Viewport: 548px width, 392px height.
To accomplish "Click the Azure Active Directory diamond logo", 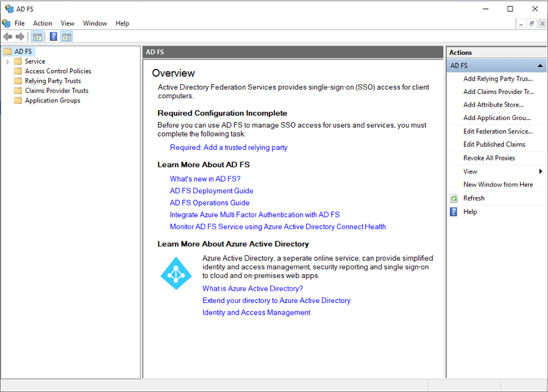I will coord(176,273).
